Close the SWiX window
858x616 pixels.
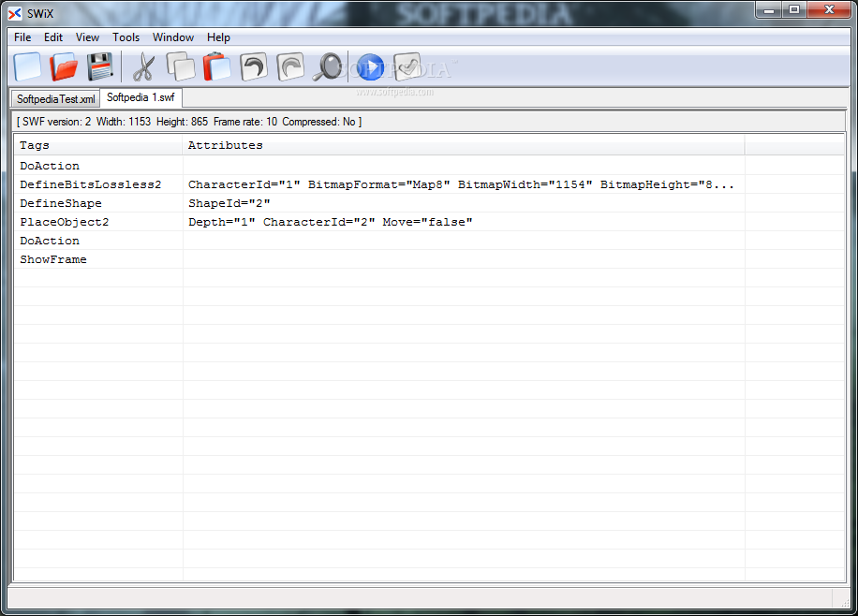tap(829, 10)
